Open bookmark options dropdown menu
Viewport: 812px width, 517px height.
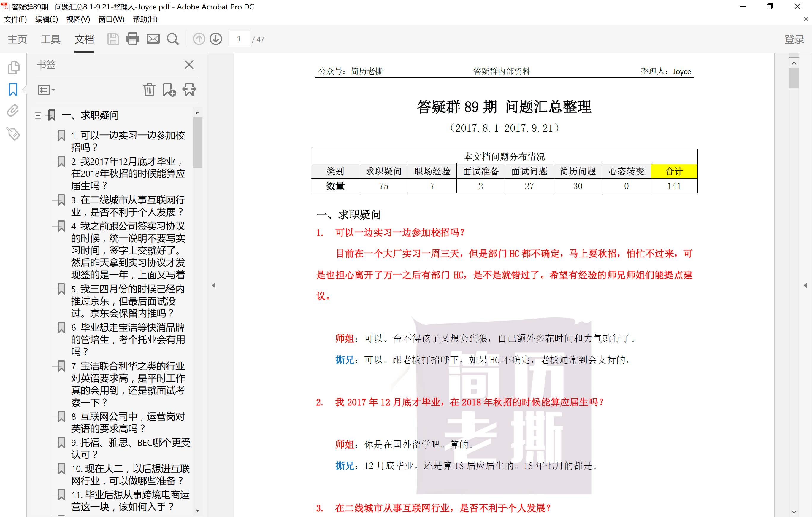pyautogui.click(x=46, y=90)
